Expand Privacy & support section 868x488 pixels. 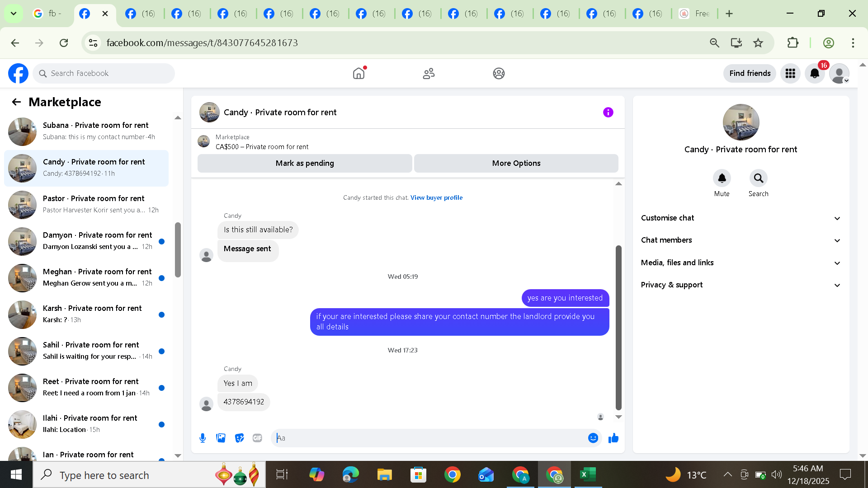(x=741, y=285)
